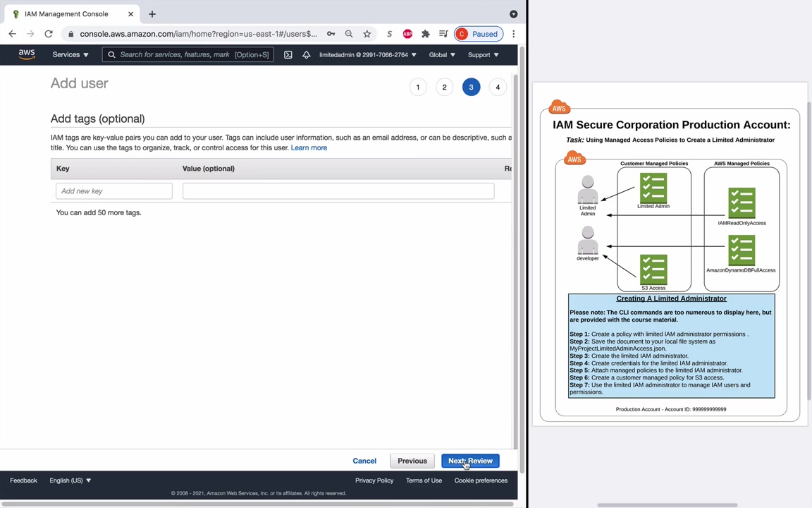Viewport: 812px width, 508px height.
Task: Open the Terms of Use link
Action: click(424, 480)
